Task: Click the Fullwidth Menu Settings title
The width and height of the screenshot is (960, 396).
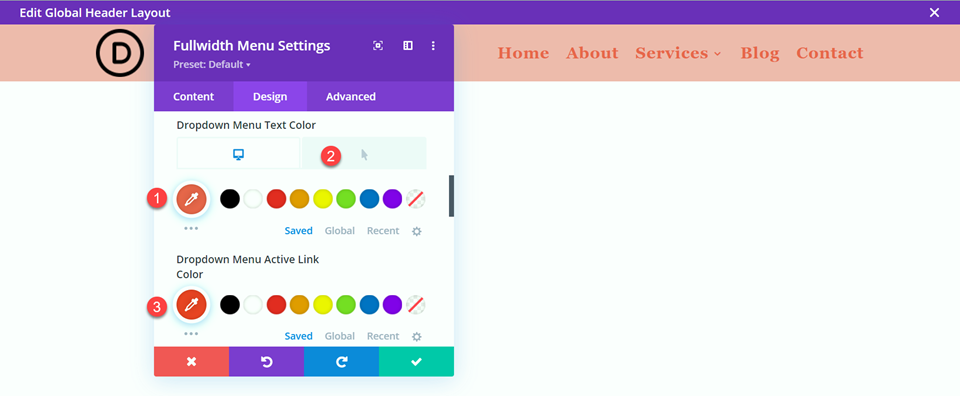Action: coord(252,46)
